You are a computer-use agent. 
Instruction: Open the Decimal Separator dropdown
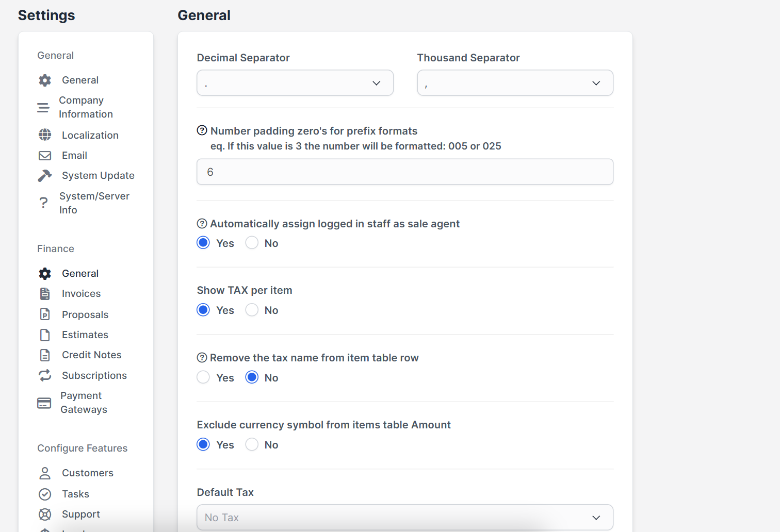click(x=295, y=83)
